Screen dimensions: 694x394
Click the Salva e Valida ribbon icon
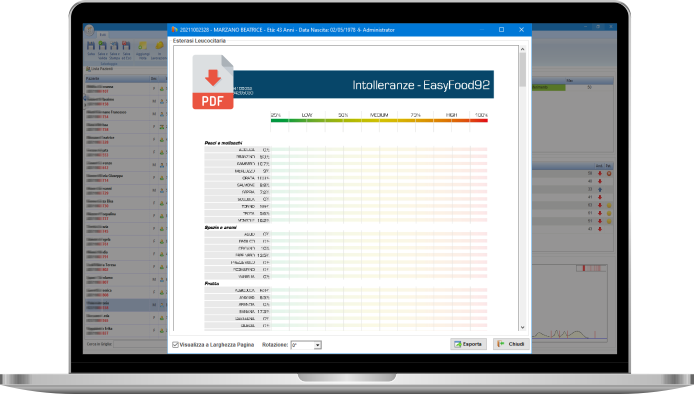103,46
